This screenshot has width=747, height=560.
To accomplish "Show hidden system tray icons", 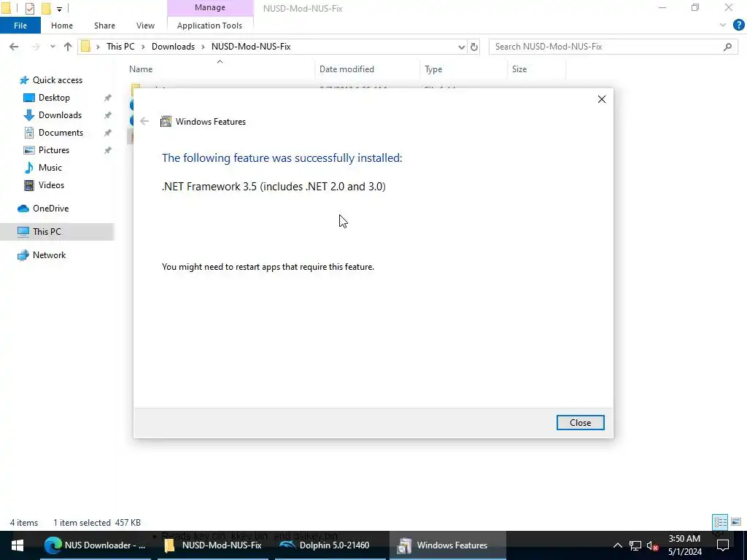I will click(x=617, y=545).
